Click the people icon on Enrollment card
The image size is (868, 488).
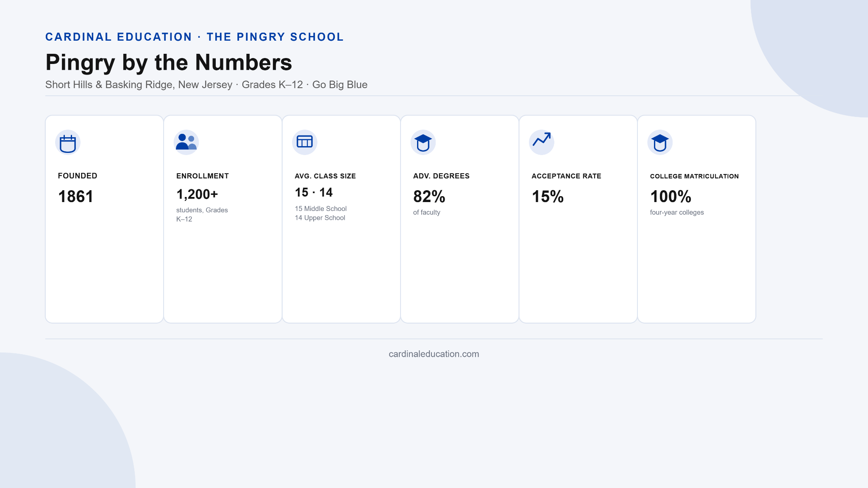(x=186, y=143)
